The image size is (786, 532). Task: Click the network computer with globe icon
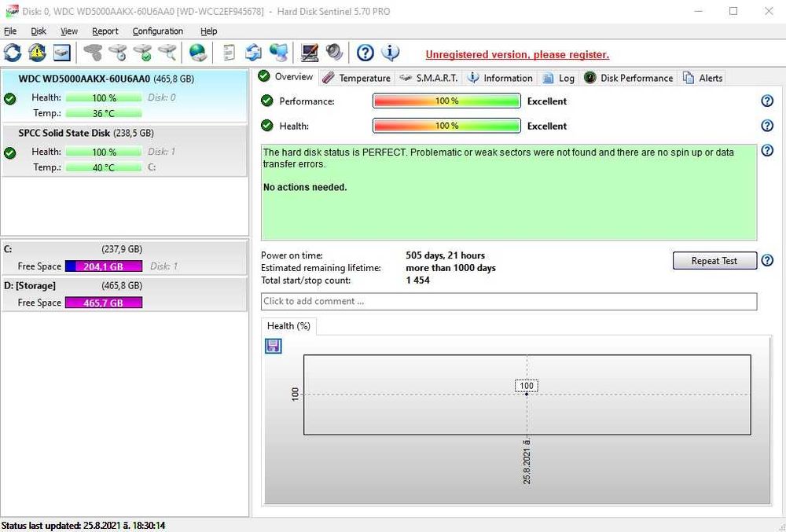click(278, 52)
